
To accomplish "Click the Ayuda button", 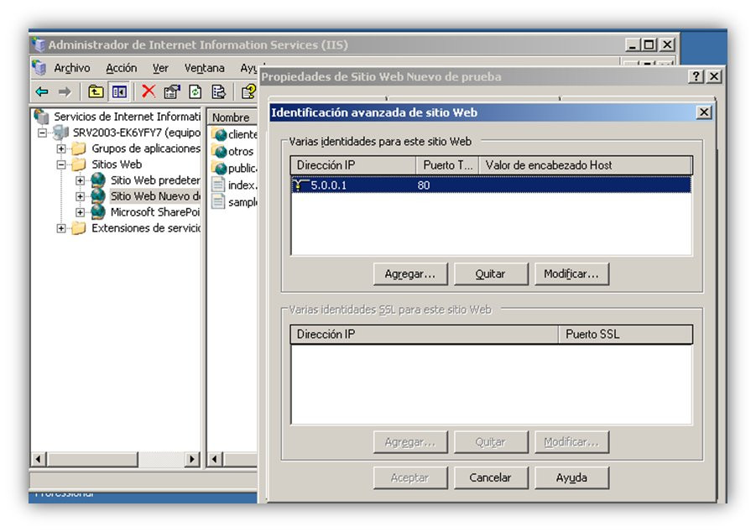I will click(x=571, y=477).
